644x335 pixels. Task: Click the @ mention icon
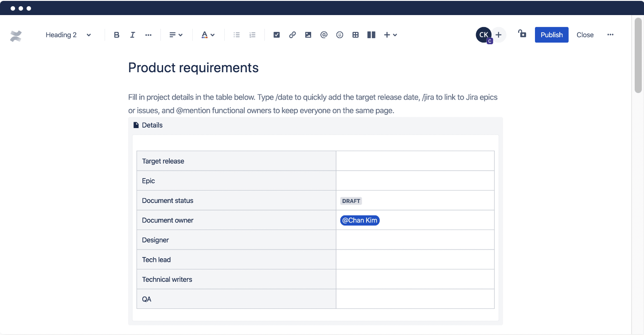324,35
